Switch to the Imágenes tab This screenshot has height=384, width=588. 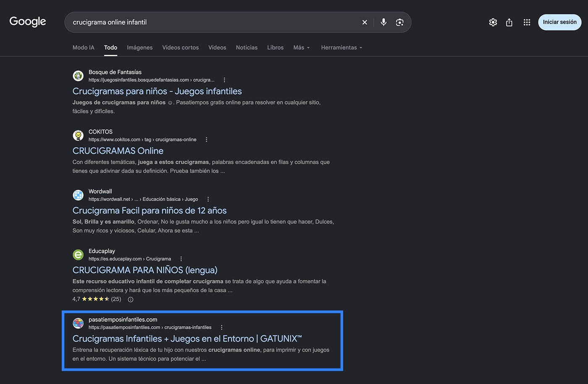pos(140,47)
